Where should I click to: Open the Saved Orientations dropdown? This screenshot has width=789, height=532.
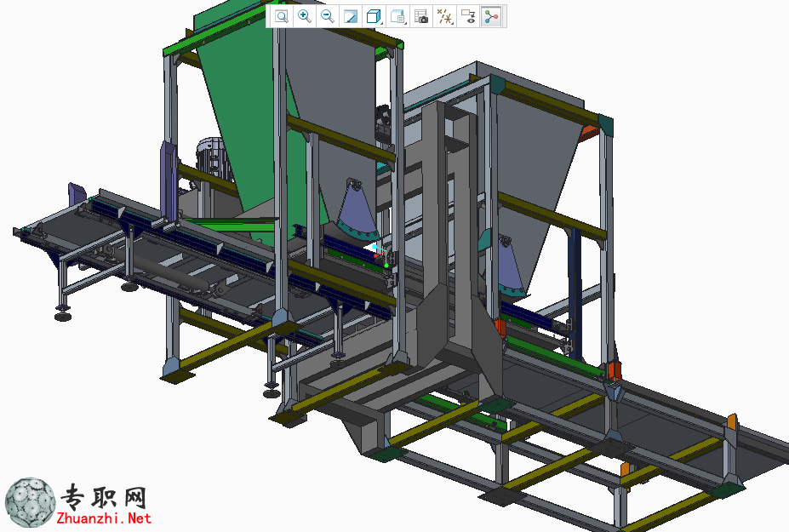pyautogui.click(x=397, y=17)
